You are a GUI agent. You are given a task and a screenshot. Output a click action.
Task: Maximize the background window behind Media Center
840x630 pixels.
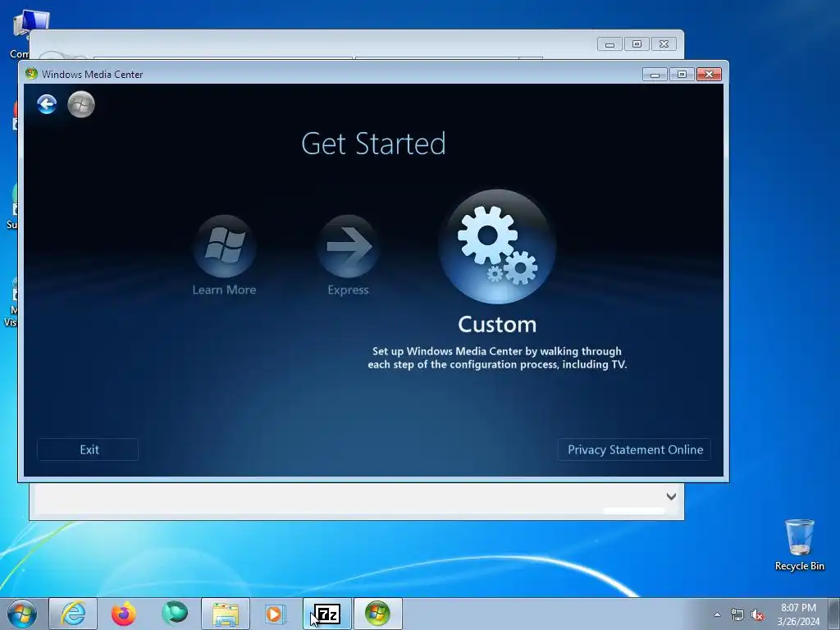(637, 44)
